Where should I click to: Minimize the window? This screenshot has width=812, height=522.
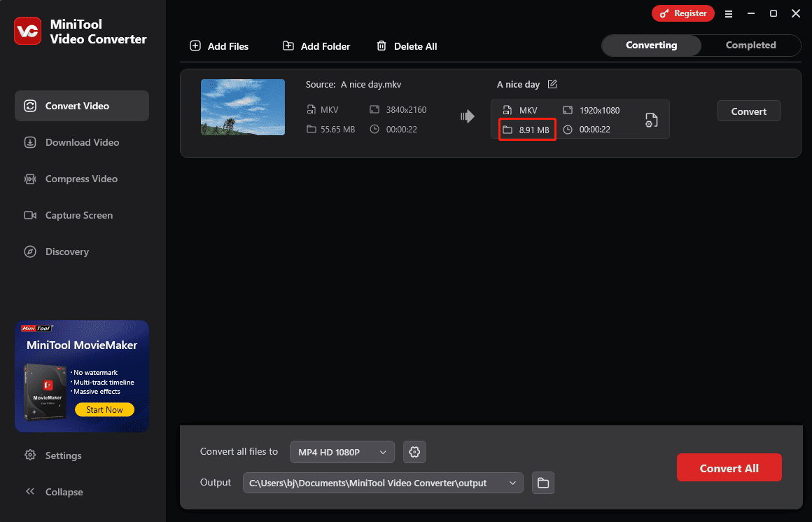pyautogui.click(x=751, y=13)
